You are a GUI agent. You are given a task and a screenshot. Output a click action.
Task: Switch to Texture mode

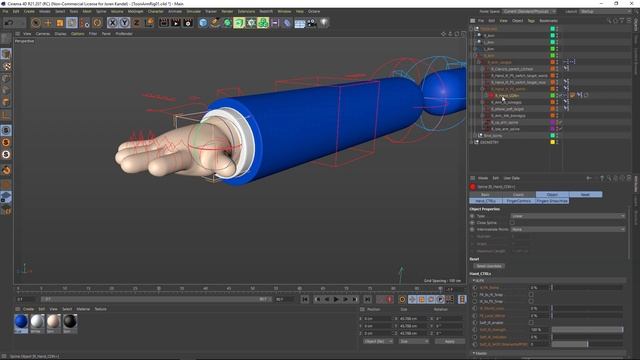[x=6, y=66]
